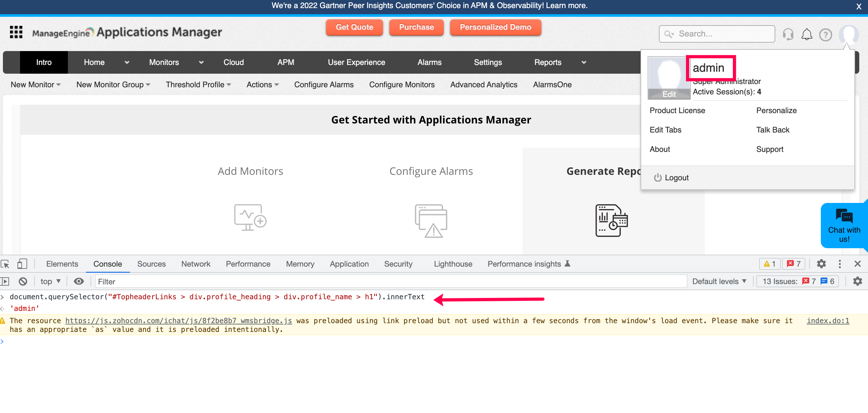The image size is (868, 413).
Task: Open the Alarms menu tab
Action: tap(429, 62)
